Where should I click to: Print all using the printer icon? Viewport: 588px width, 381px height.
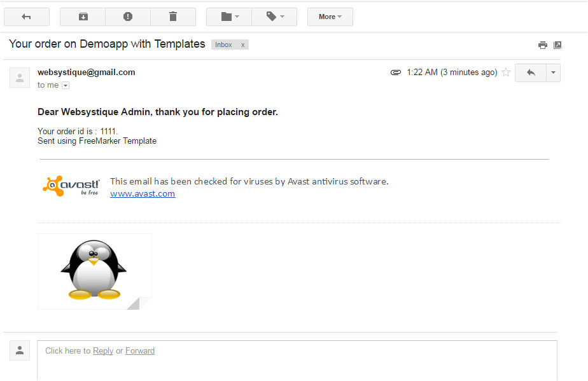[x=542, y=45]
